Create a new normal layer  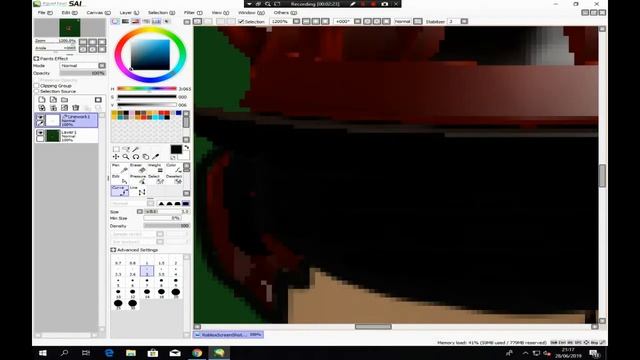pyautogui.click(x=42, y=100)
